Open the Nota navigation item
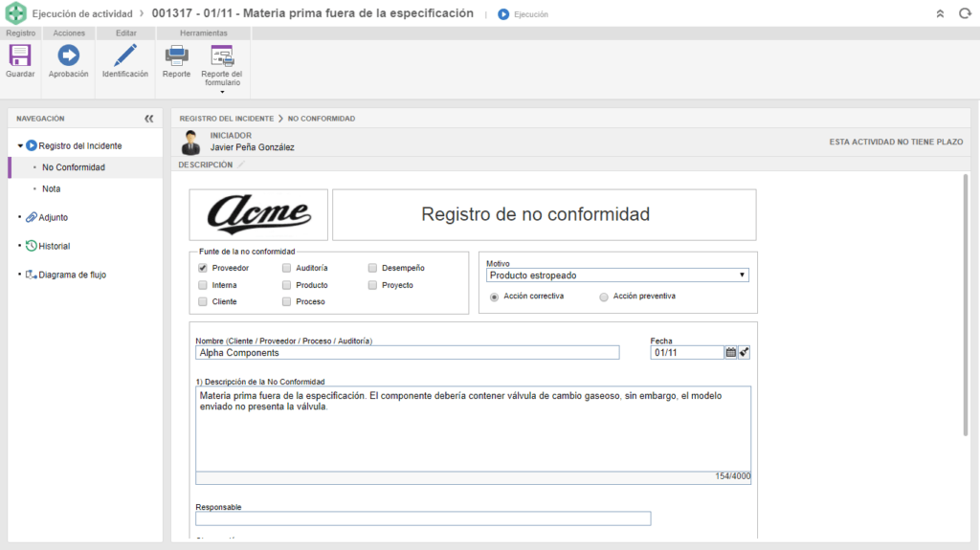Viewport: 980px width, 550px height. coord(52,189)
